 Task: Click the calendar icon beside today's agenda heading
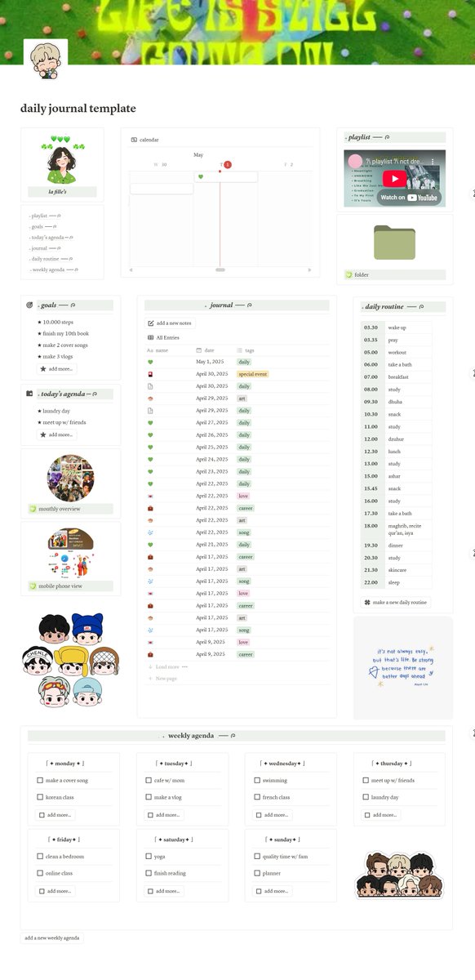coord(30,394)
